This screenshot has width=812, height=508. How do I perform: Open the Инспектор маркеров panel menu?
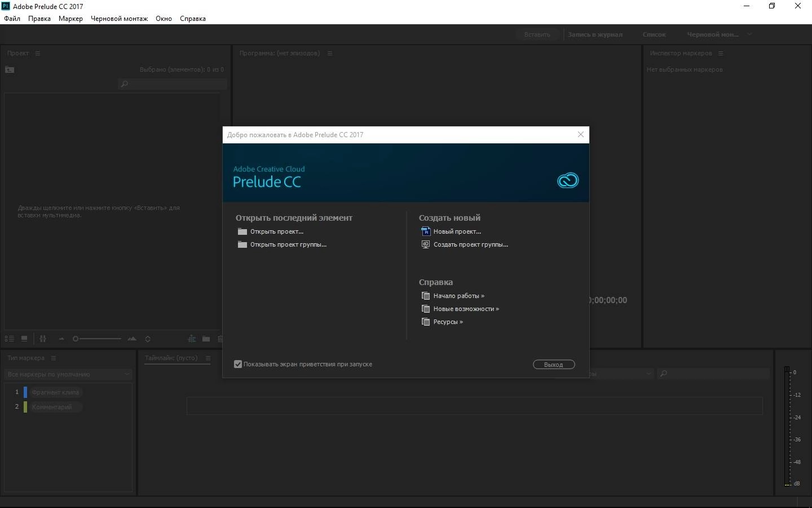click(721, 53)
